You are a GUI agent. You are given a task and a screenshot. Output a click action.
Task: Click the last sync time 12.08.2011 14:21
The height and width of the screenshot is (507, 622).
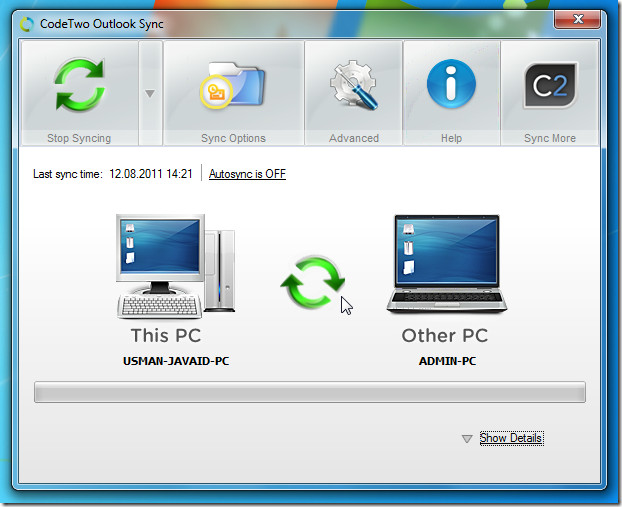click(151, 174)
